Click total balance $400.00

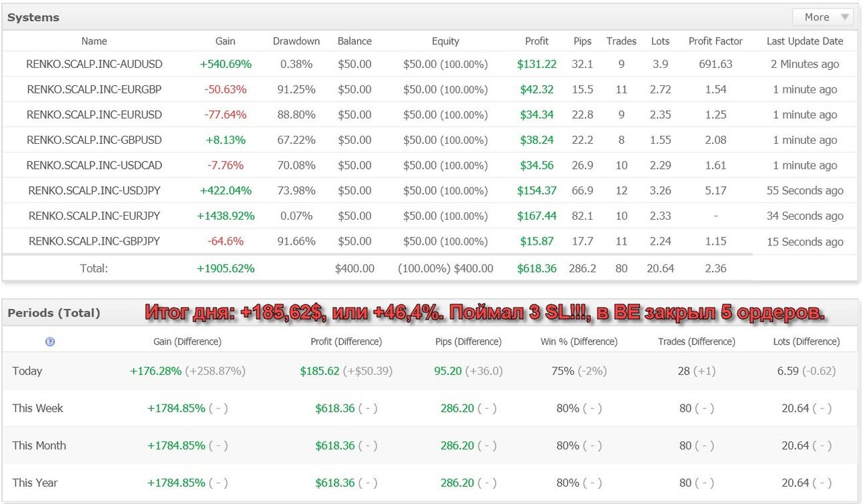(x=354, y=268)
